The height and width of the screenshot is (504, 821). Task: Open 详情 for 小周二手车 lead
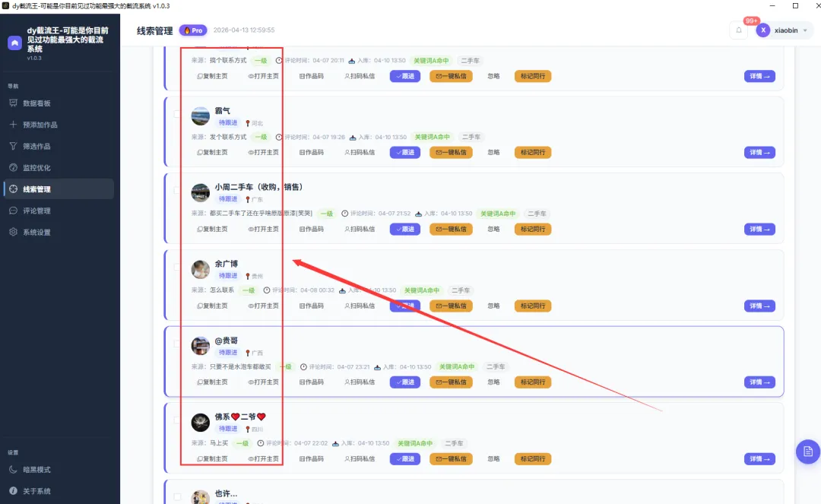point(759,230)
